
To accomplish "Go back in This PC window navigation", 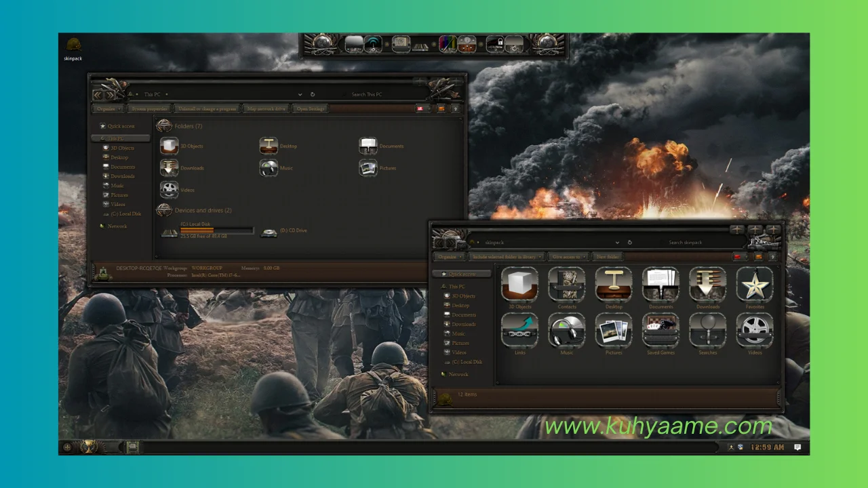I will tap(98, 94).
